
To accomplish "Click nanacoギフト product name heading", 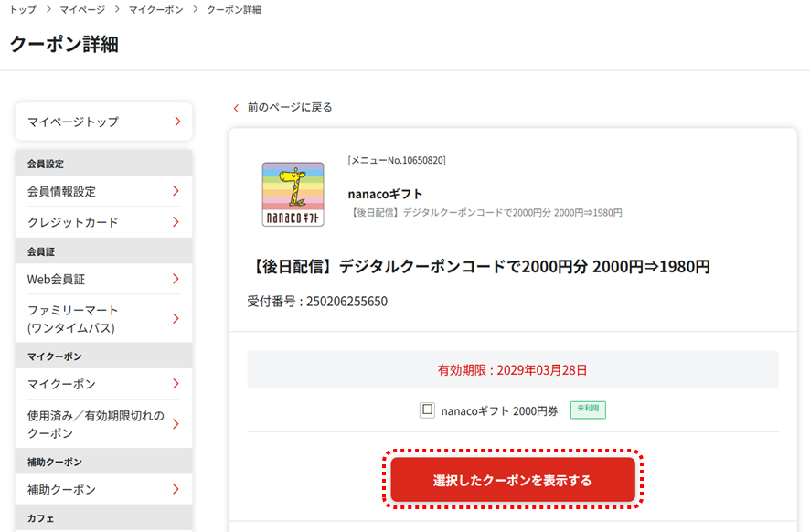I will coord(386,194).
